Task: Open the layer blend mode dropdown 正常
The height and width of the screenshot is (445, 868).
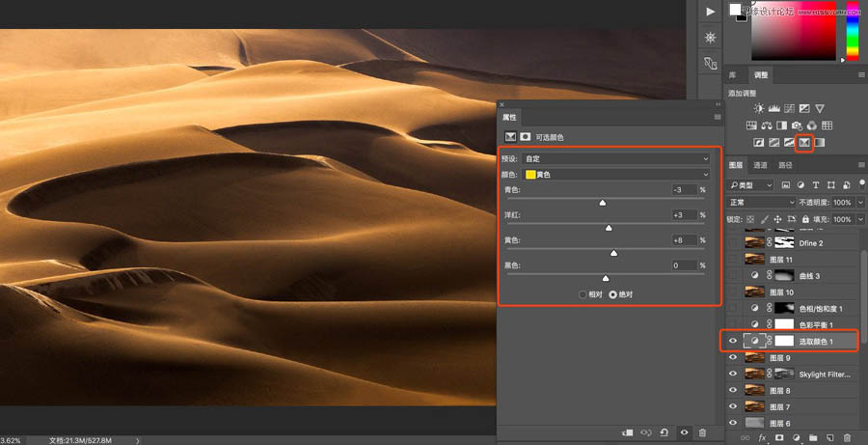Action: (x=761, y=203)
